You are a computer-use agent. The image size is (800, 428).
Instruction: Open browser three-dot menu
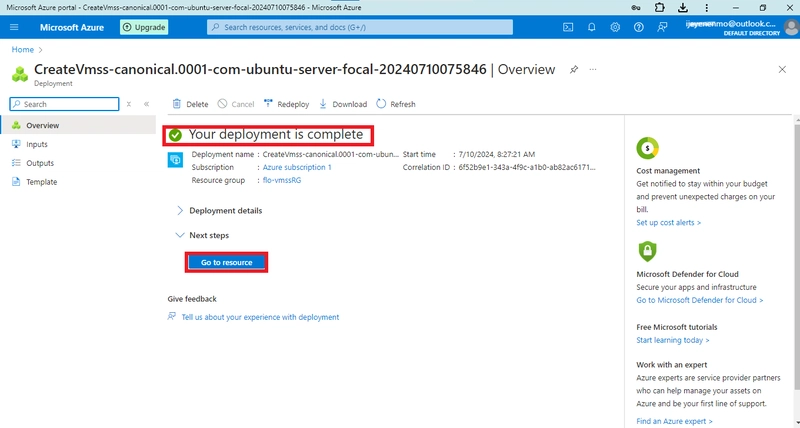(706, 8)
